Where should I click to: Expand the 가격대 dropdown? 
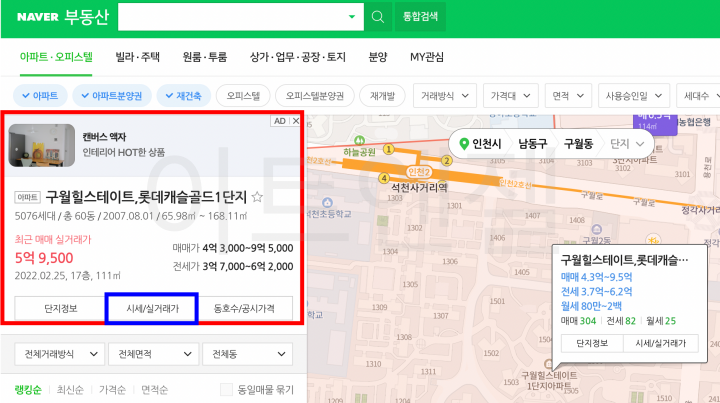pos(510,96)
